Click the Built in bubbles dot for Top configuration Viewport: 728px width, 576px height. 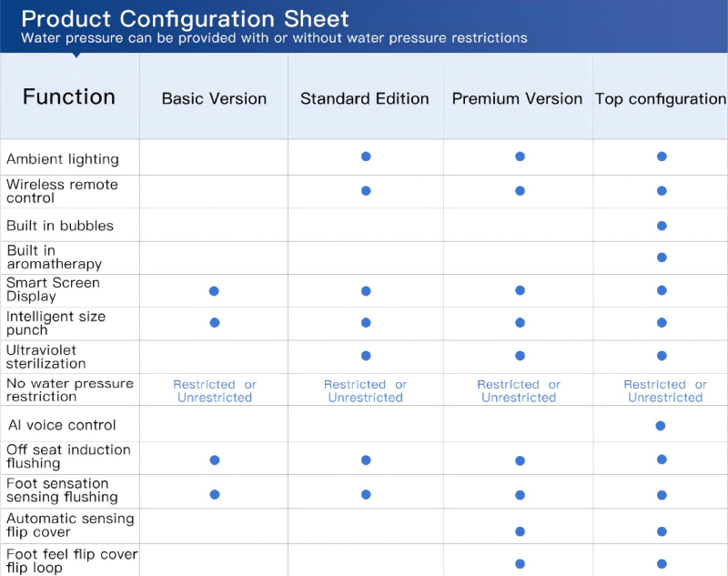[x=662, y=226]
